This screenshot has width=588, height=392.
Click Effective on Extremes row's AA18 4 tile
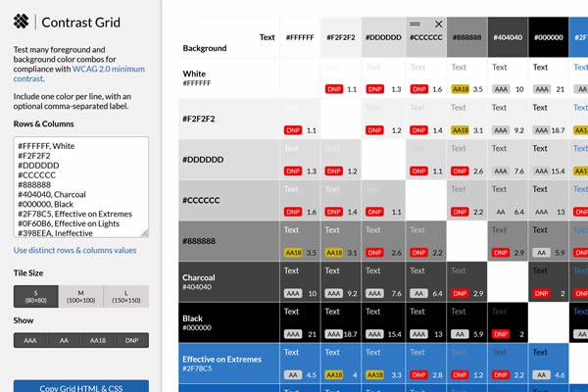point(341,364)
